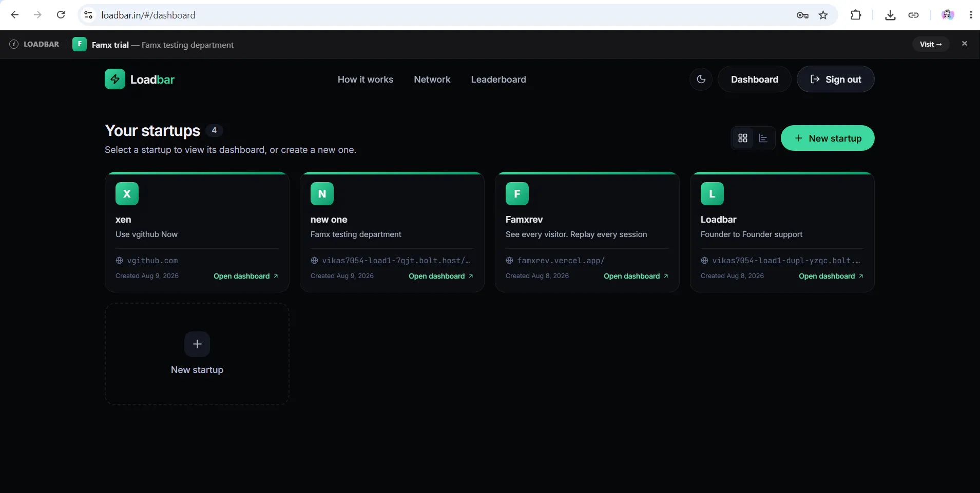The height and width of the screenshot is (493, 980).
Task: Open the password key icon in address bar
Action: click(x=802, y=15)
